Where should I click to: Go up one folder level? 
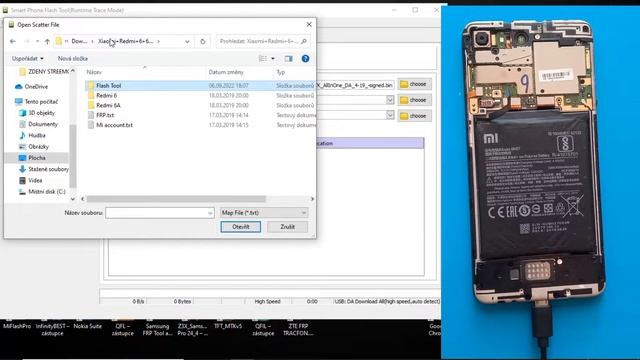click(47, 41)
